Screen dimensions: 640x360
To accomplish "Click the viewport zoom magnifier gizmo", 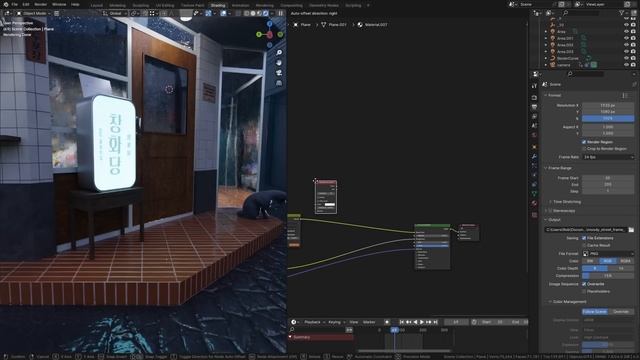I will pos(279,53).
